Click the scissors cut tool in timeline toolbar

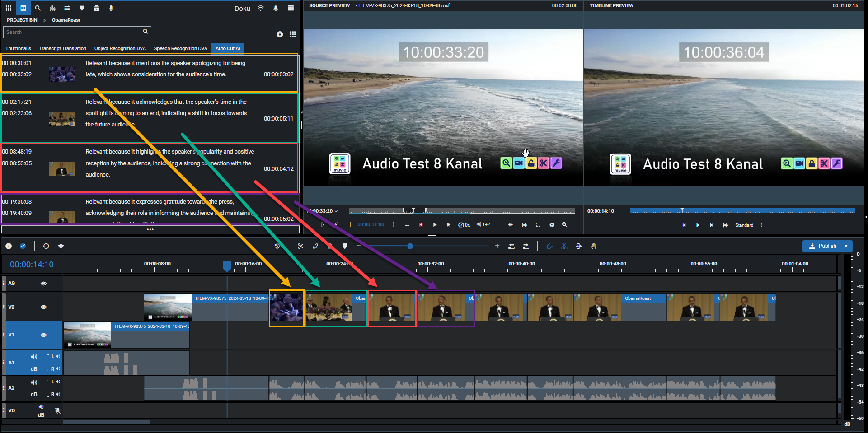click(x=300, y=246)
